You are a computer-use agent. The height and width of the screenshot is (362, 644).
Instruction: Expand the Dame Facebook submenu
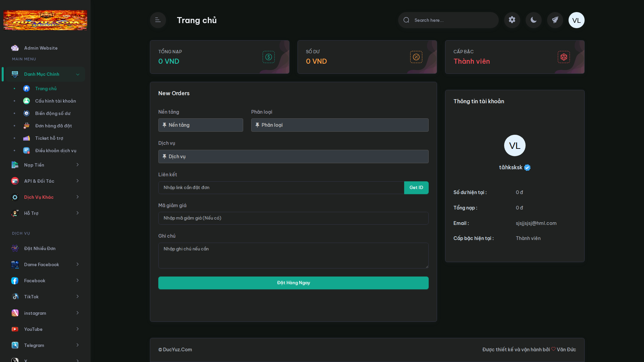pyautogui.click(x=45, y=264)
